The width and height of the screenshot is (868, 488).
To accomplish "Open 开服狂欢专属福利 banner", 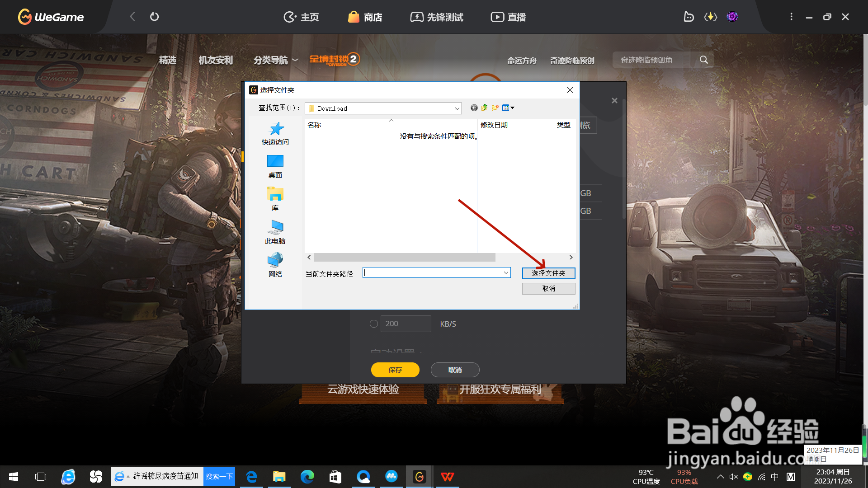I will pos(500,391).
